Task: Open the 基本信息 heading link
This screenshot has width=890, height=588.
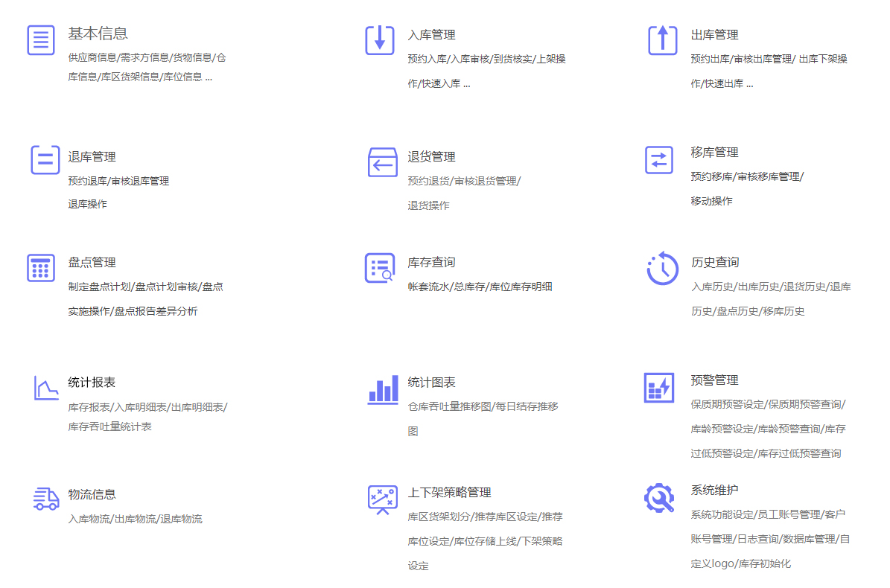Action: pyautogui.click(x=98, y=33)
